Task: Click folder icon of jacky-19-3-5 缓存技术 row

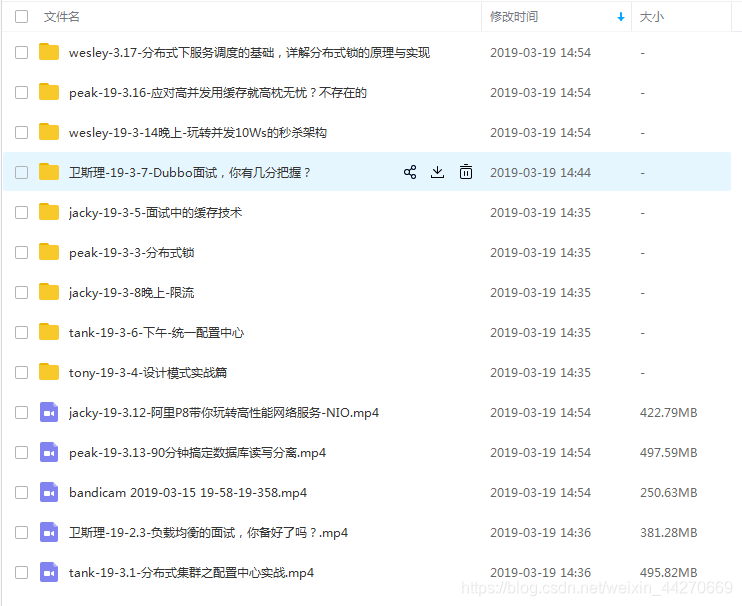Action: tap(49, 212)
